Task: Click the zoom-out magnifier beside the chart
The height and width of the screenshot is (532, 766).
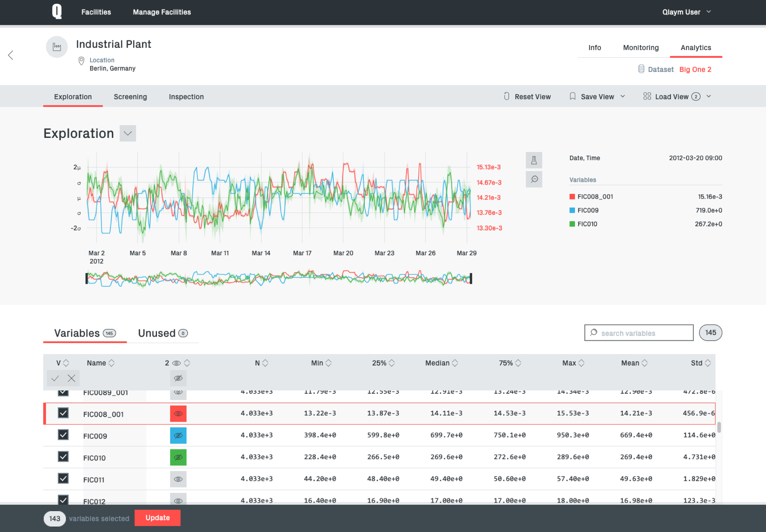Action: click(534, 179)
